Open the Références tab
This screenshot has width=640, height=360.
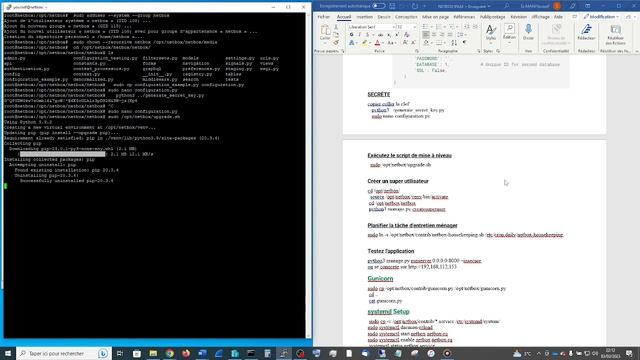[x=464, y=17]
